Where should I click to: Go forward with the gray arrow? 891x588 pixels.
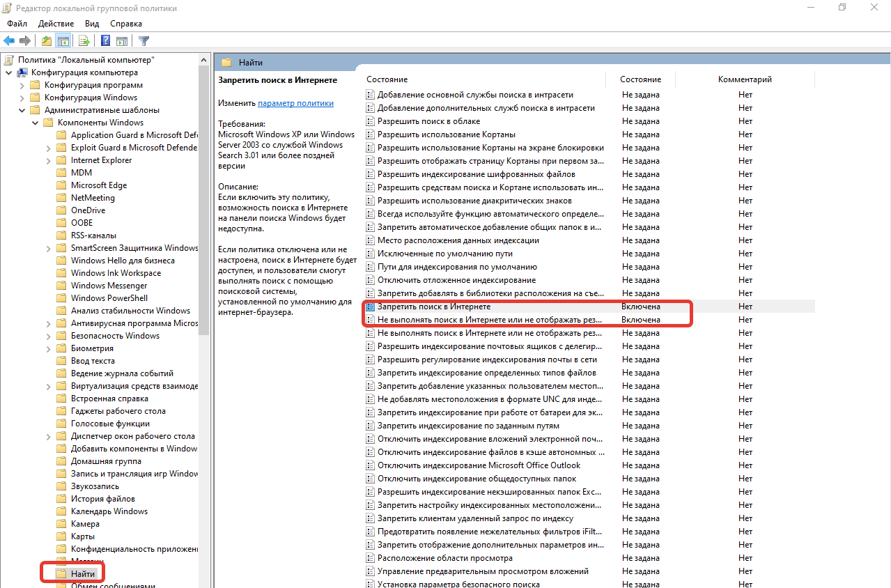coord(25,41)
